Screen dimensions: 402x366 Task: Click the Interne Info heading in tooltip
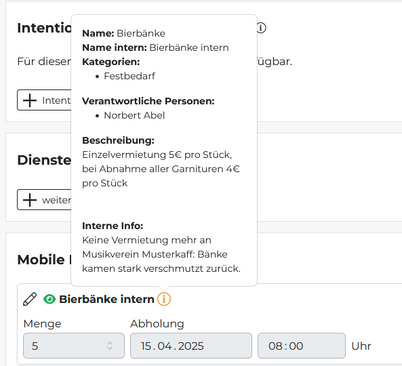(113, 226)
